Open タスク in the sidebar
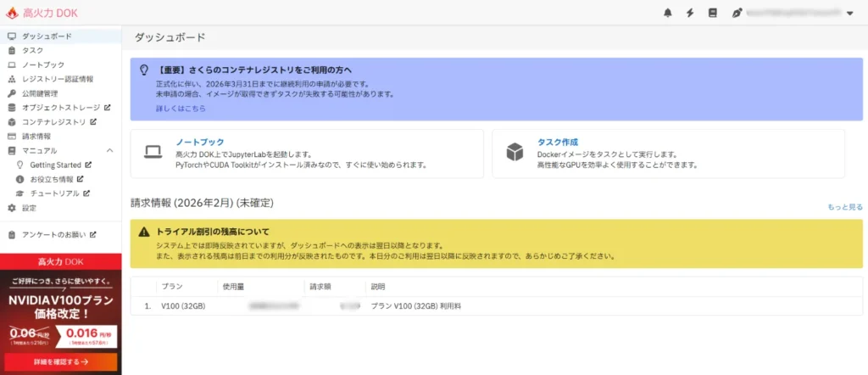Screen dimensions: 868x375 pyautogui.click(x=61, y=50)
